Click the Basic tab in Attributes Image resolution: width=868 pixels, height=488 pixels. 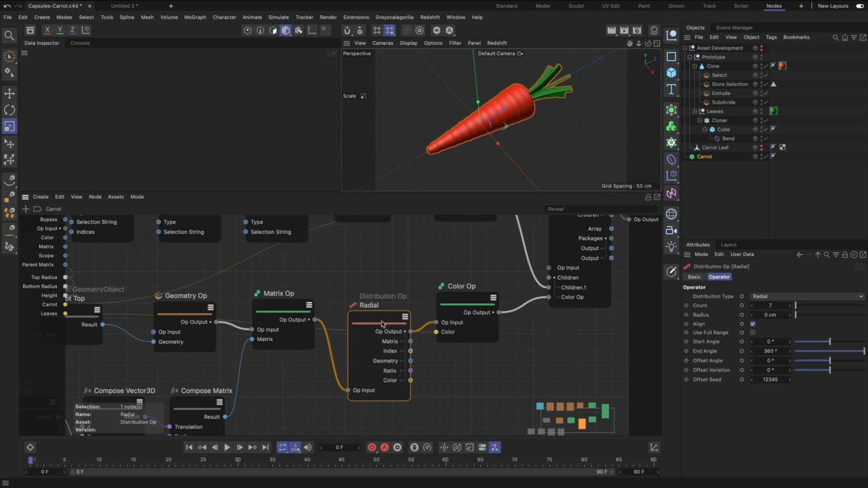click(694, 277)
